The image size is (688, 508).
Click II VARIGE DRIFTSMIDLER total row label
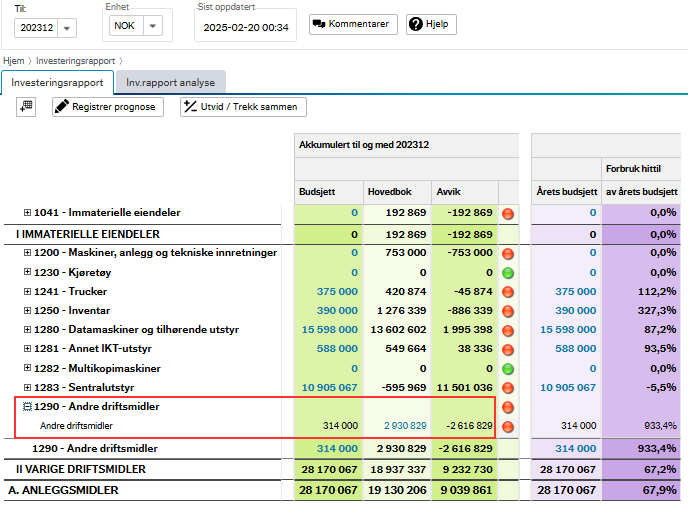click(x=81, y=469)
